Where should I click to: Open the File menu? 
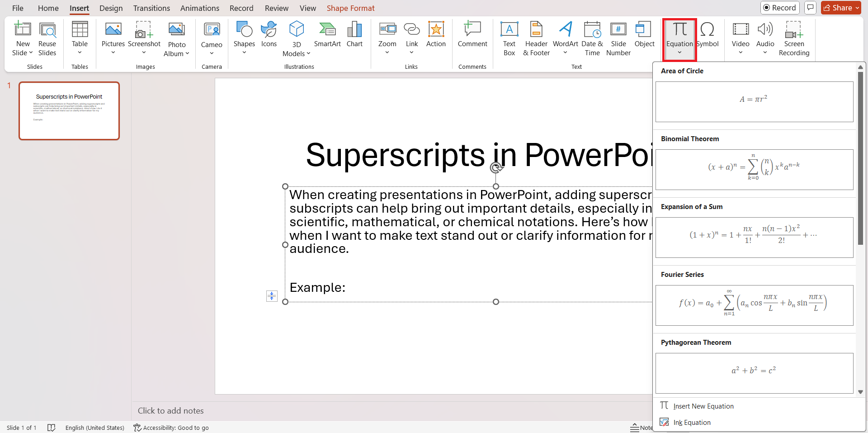pos(18,8)
